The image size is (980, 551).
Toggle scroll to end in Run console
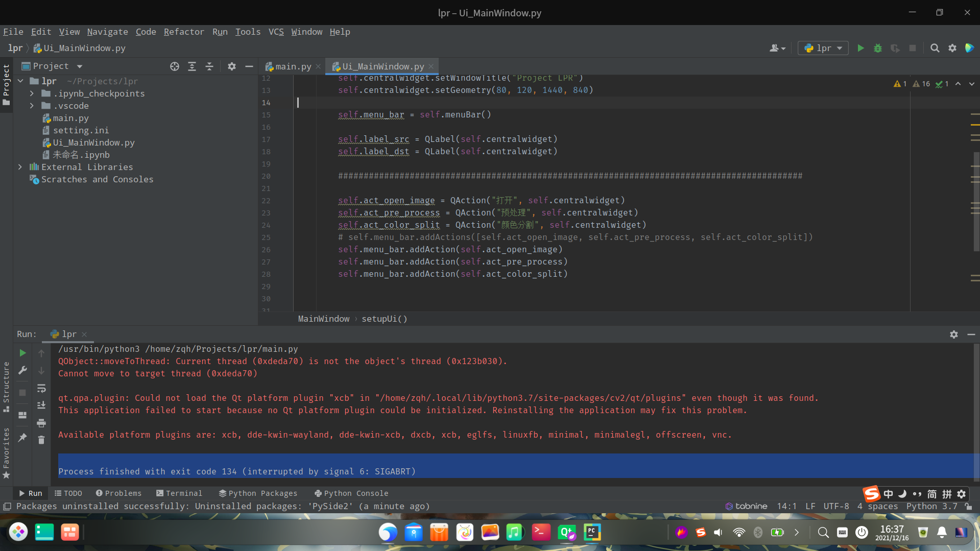pyautogui.click(x=41, y=405)
